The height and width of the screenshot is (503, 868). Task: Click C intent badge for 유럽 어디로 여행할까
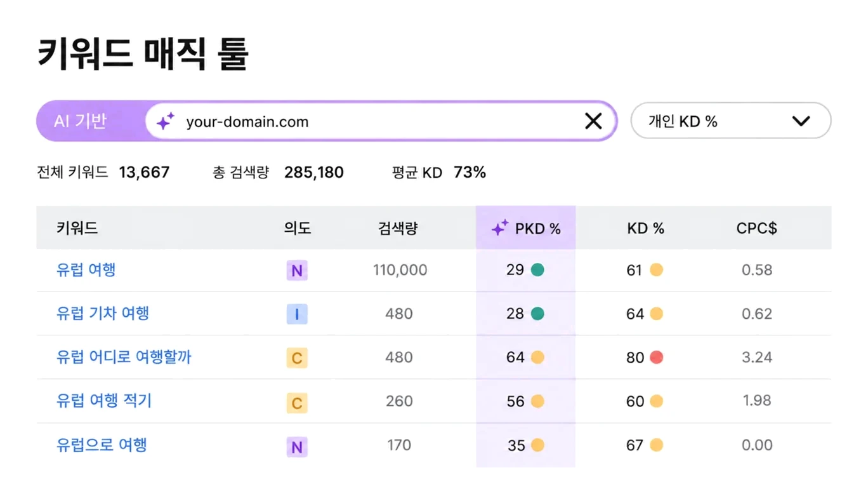coord(296,358)
